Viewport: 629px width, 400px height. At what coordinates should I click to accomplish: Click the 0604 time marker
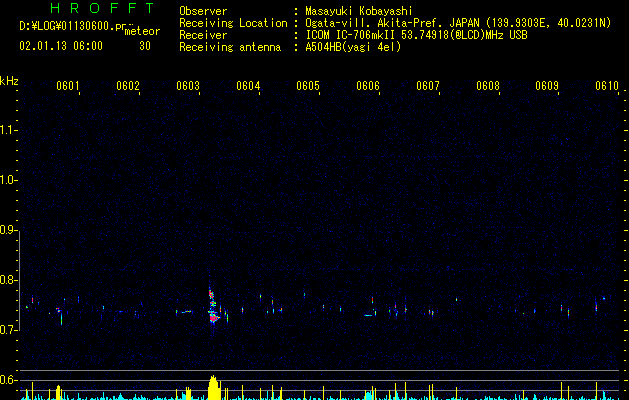(248, 86)
